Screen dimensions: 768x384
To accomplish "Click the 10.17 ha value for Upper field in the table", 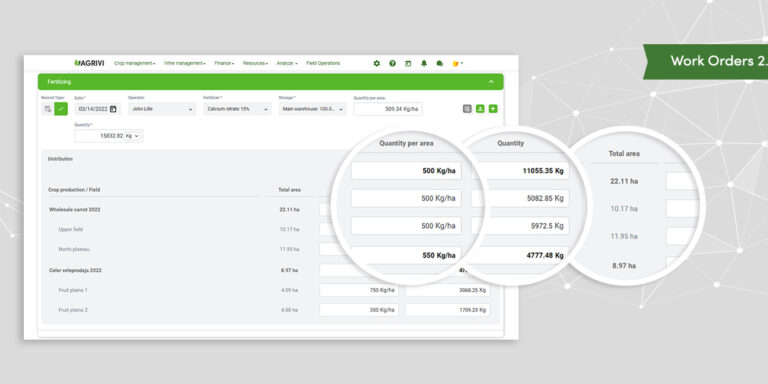I will pos(289,229).
